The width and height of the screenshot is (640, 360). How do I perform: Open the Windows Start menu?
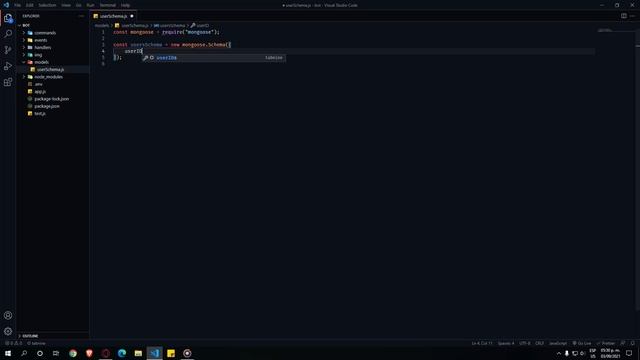coord(8,353)
